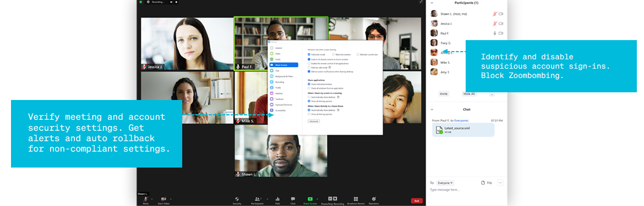Open the Reactions icon
The height and width of the screenshot is (206, 644).
click(x=373, y=199)
